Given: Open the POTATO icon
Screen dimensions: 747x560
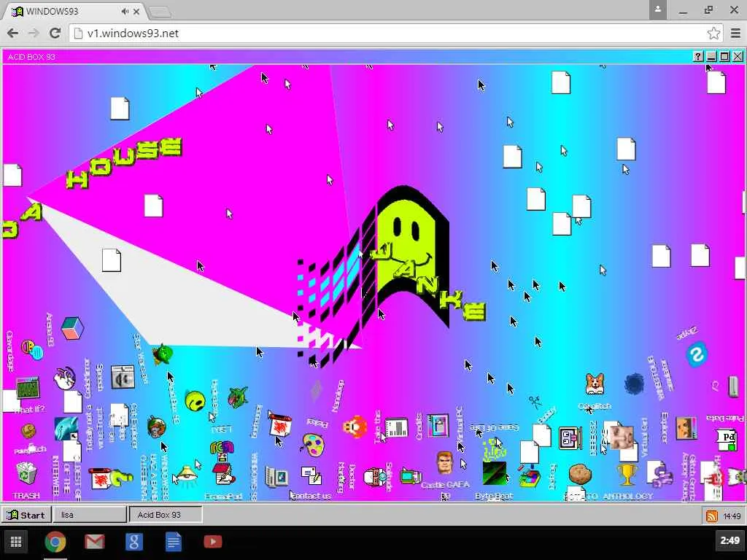Looking at the screenshot, I should pyautogui.click(x=580, y=474).
